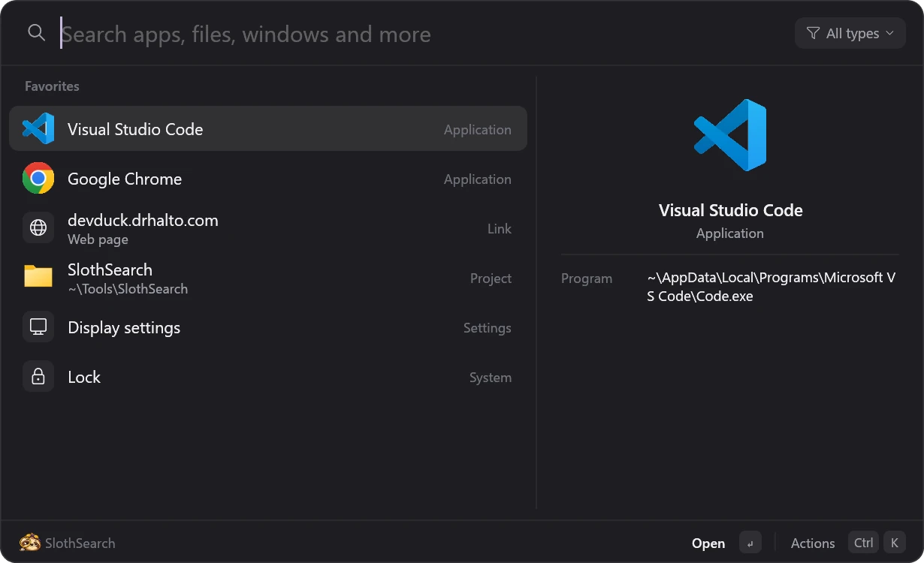This screenshot has height=563, width=924.
Task: Select the Google Chrome entry name
Action: click(x=125, y=179)
